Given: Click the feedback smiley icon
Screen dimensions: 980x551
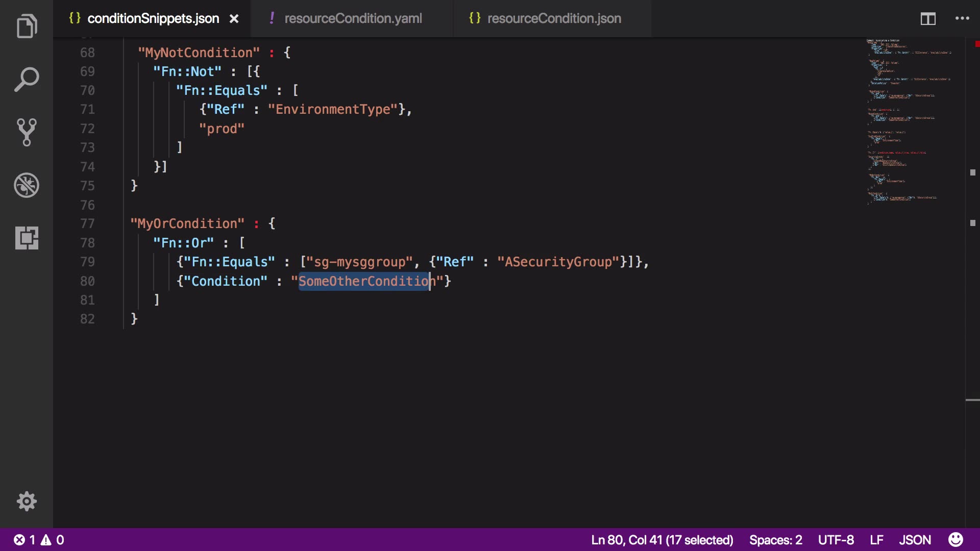Looking at the screenshot, I should pos(955,540).
